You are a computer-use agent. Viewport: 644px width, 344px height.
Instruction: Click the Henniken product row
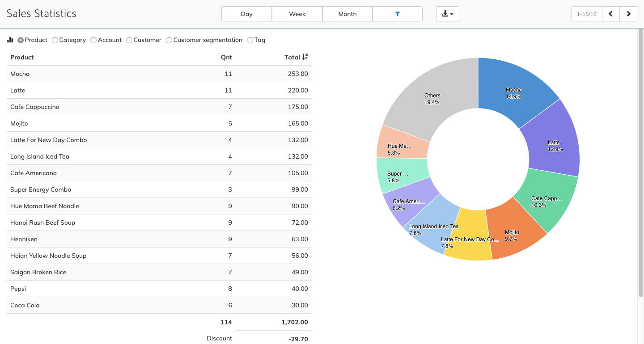click(159, 239)
